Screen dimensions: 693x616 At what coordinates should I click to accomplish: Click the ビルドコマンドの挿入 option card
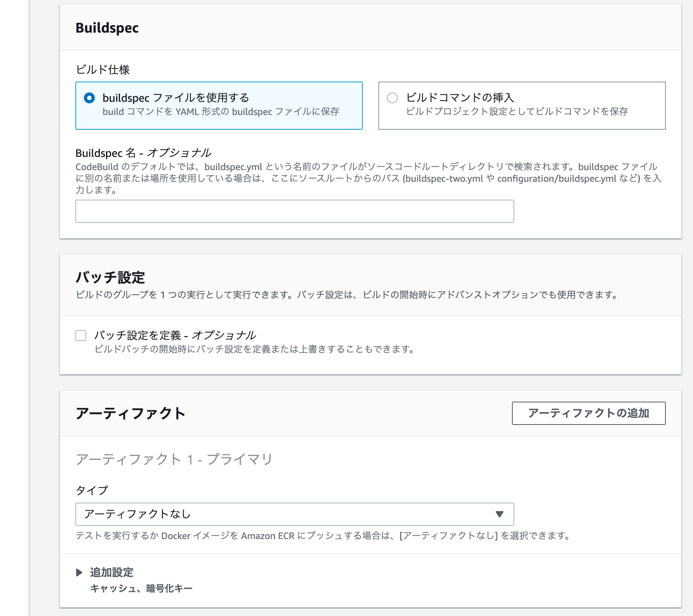[522, 105]
